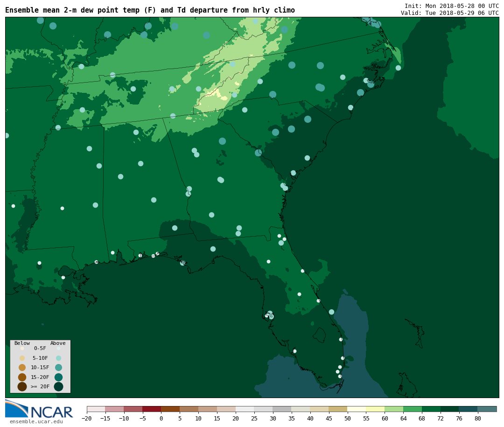Pick the light green 60 to 64 colorbar swatch

coord(394,409)
